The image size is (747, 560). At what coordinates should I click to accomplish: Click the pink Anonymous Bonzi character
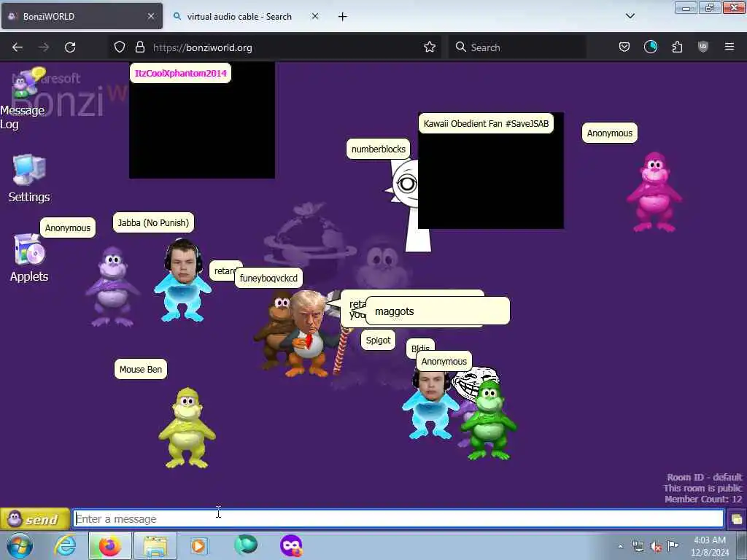pyautogui.click(x=654, y=192)
